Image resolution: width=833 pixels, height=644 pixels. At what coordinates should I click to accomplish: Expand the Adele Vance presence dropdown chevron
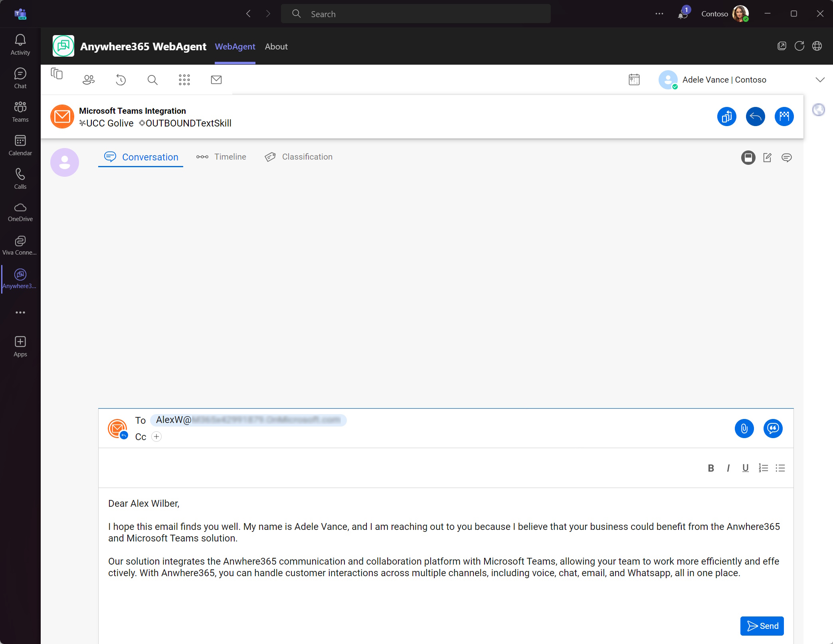(x=820, y=80)
